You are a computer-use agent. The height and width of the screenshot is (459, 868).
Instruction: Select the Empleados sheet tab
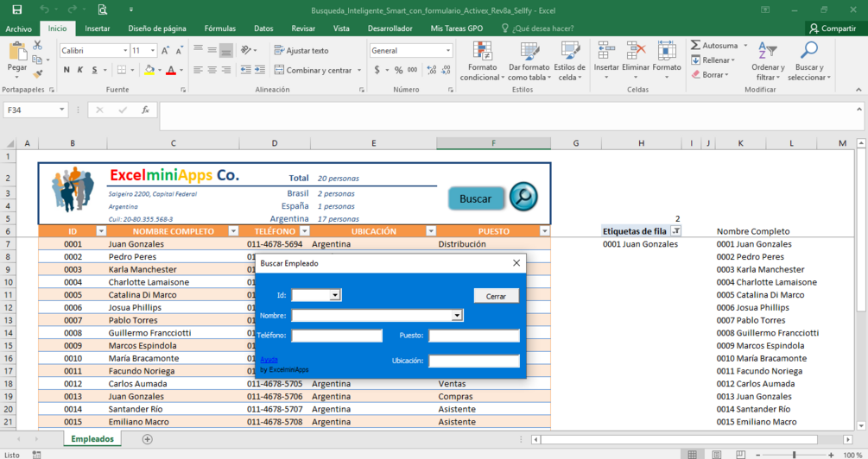pos(92,438)
